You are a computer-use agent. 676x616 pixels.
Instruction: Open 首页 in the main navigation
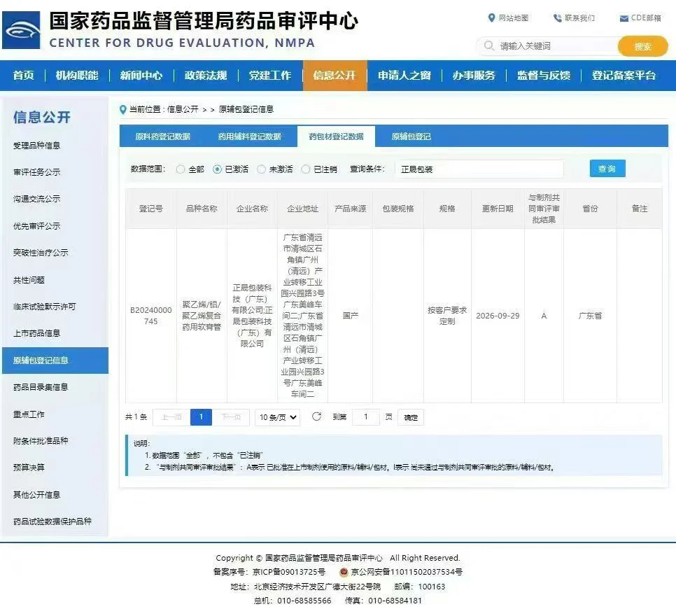pyautogui.click(x=23, y=76)
